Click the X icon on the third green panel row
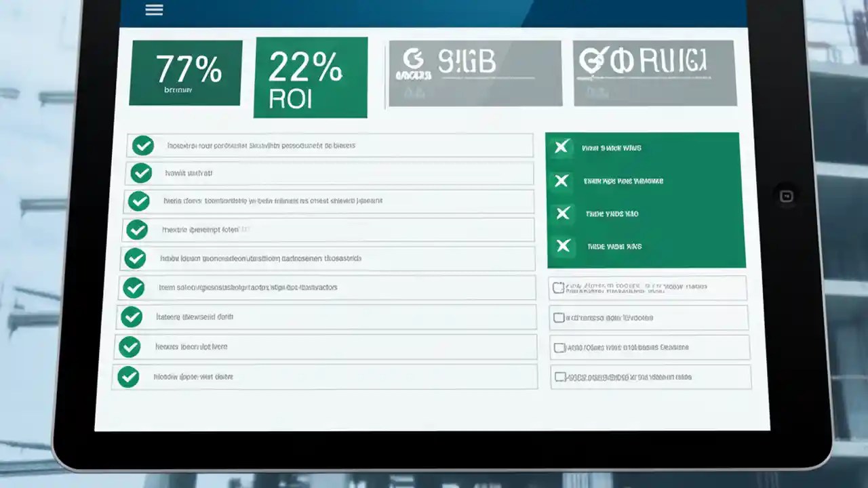Image resolution: width=868 pixels, height=488 pixels. pos(563,213)
